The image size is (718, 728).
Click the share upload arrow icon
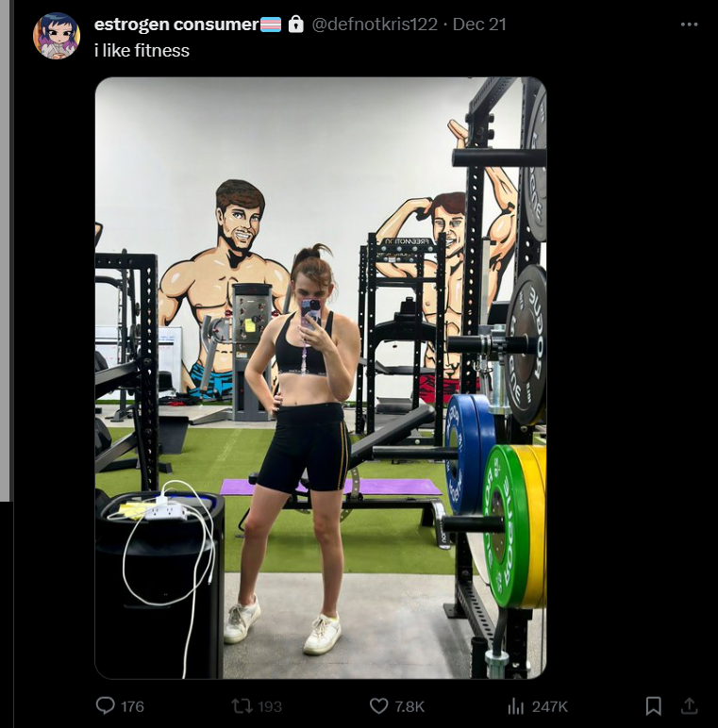point(689,706)
